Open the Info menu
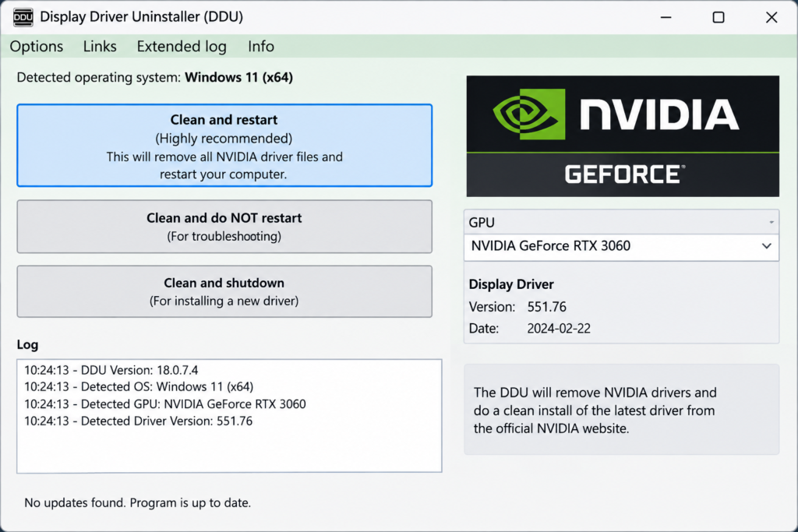The image size is (798, 532). [x=261, y=46]
